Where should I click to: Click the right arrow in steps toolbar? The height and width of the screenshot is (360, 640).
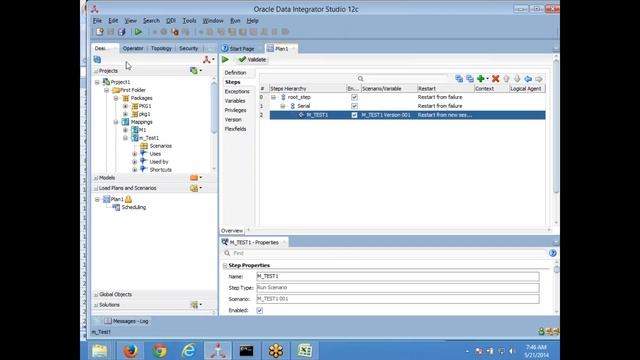[x=539, y=79]
